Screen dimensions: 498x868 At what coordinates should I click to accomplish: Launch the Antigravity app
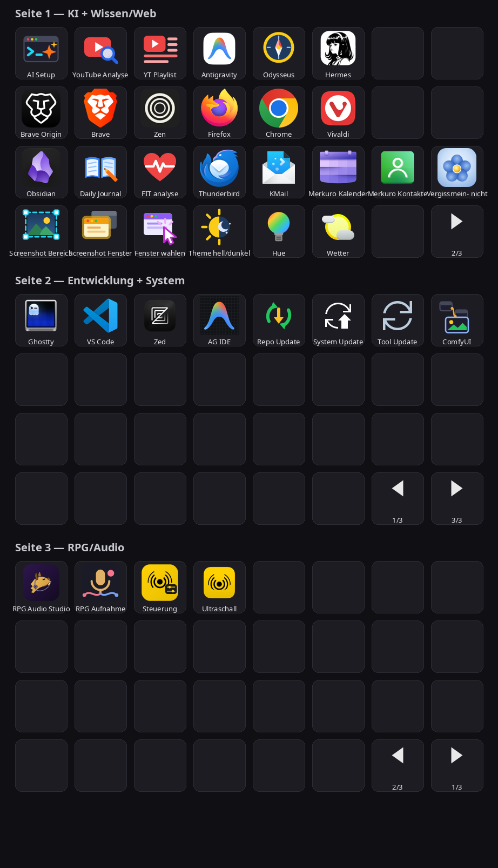tap(219, 54)
